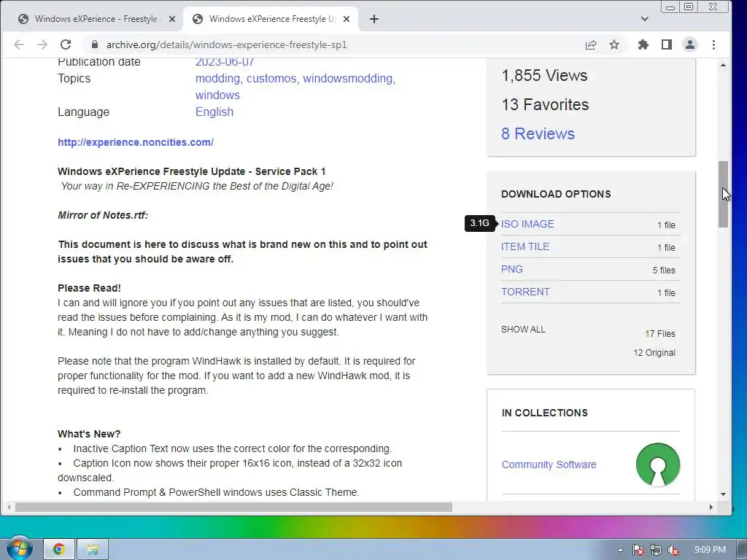Open the tab search dropdown chevron

click(645, 19)
